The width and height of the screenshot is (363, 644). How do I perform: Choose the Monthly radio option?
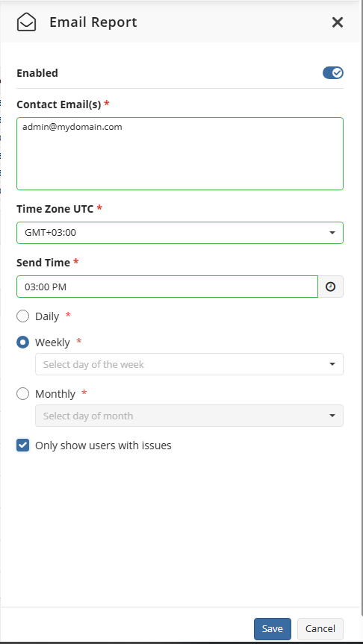22,394
